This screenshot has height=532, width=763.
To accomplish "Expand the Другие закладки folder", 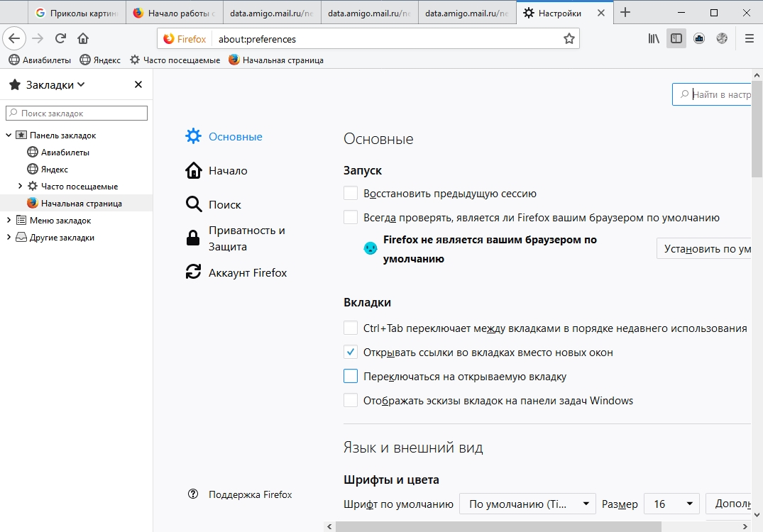I will [x=9, y=237].
